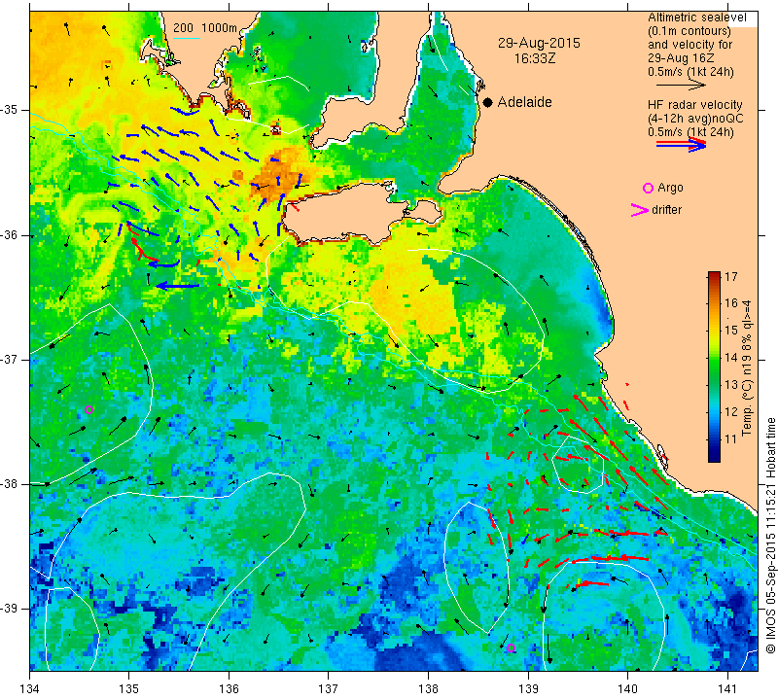Click the long blue radar arrow near 135.5E 36.4S
The width and height of the screenshot is (778, 700).
pos(177,286)
